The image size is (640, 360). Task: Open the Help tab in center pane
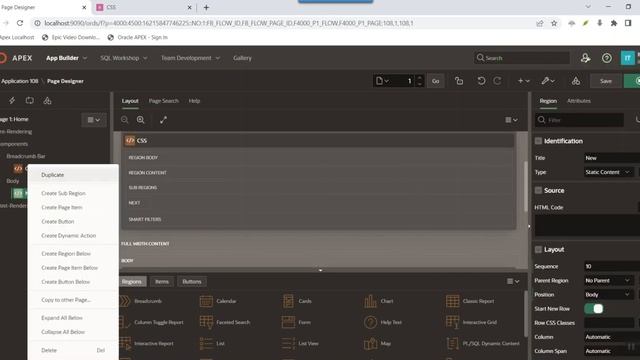tap(194, 101)
